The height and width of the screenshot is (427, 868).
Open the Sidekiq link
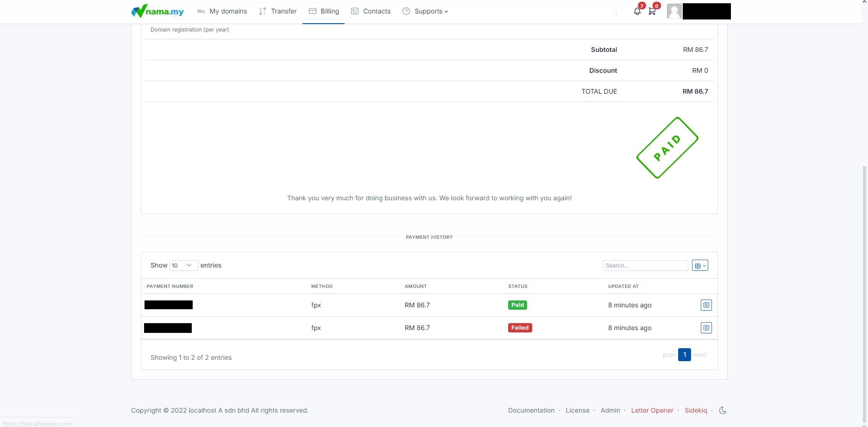695,410
